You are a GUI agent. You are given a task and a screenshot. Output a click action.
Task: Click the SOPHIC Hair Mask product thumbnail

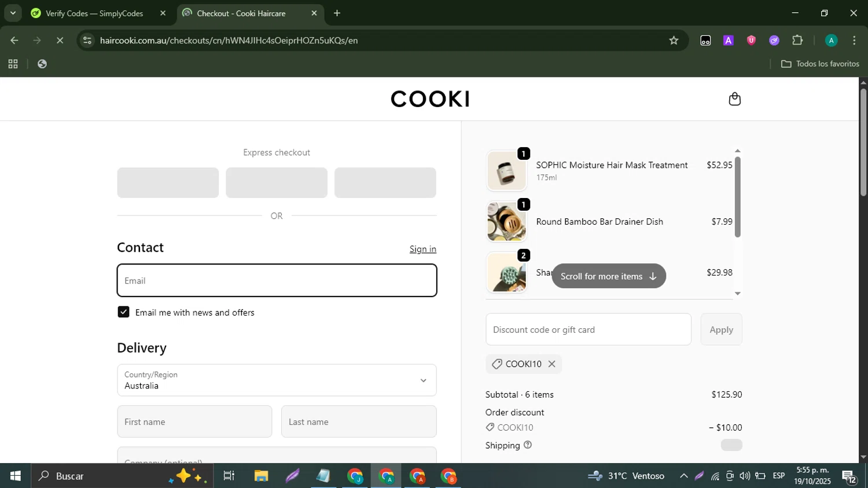coord(506,171)
